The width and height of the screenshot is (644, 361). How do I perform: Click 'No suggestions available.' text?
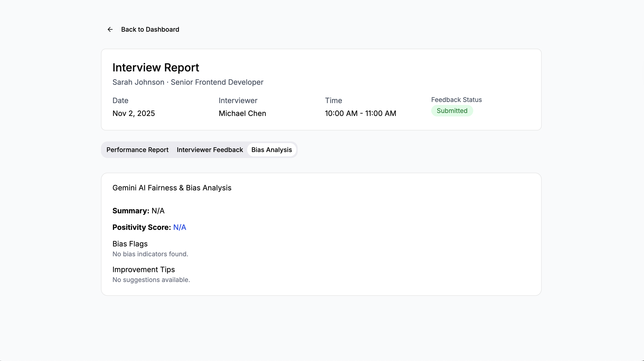pyautogui.click(x=151, y=280)
